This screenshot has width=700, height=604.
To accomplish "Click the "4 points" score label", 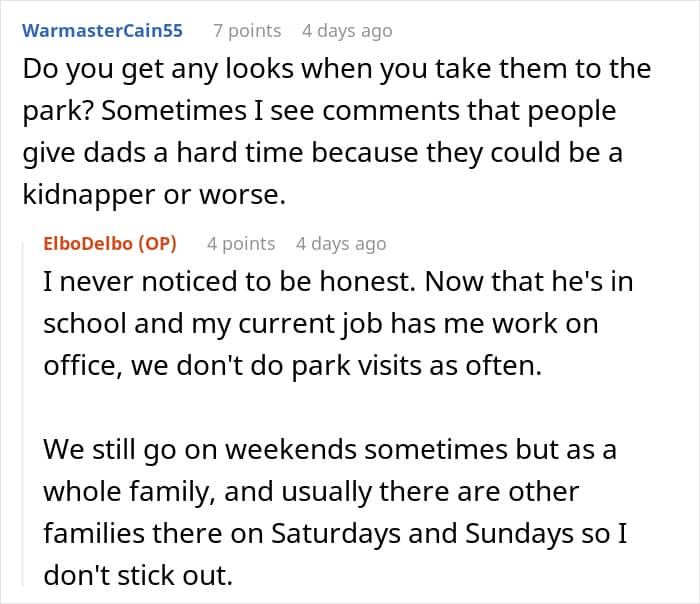I will coord(241,243).
